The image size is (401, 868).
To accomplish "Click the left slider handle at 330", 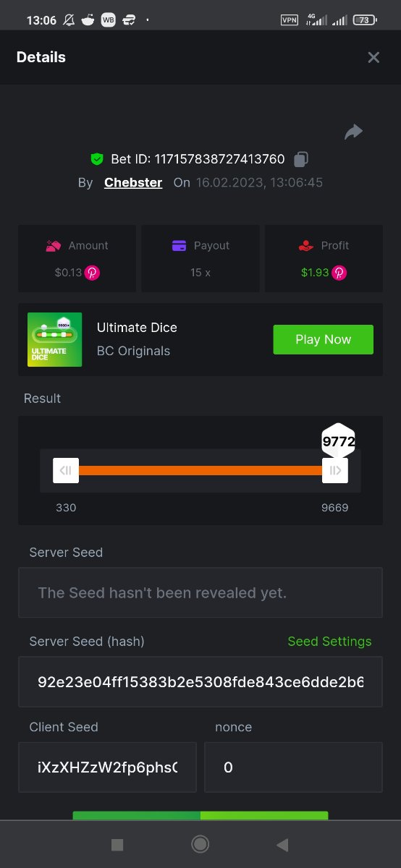I will (x=66, y=470).
